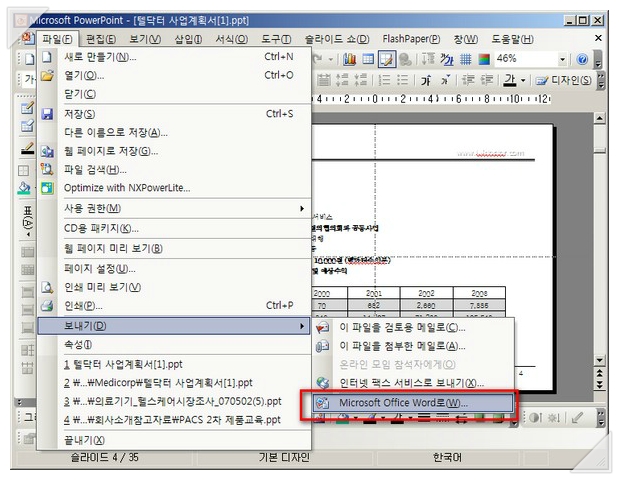The height and width of the screenshot is (480, 619).
Task: Click the 기본 디자인 status bar text
Action: pos(284,458)
